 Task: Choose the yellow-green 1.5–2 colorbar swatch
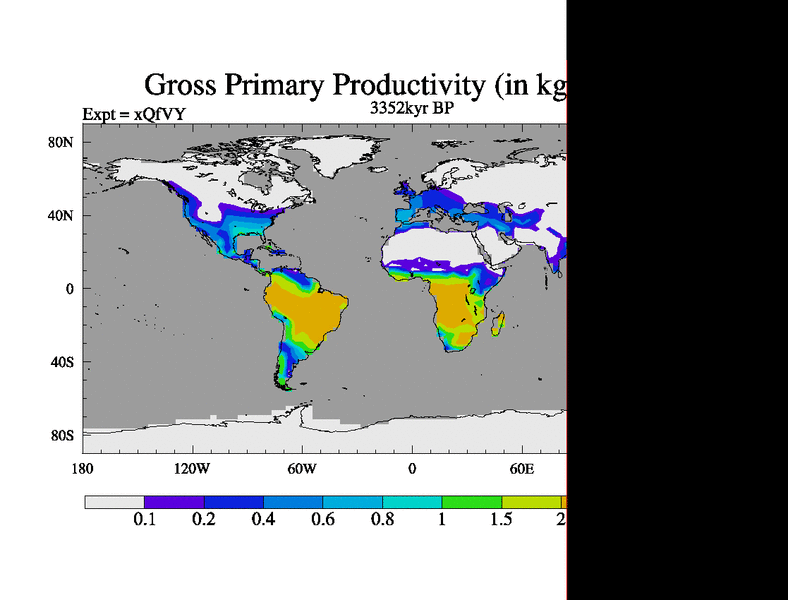click(531, 502)
